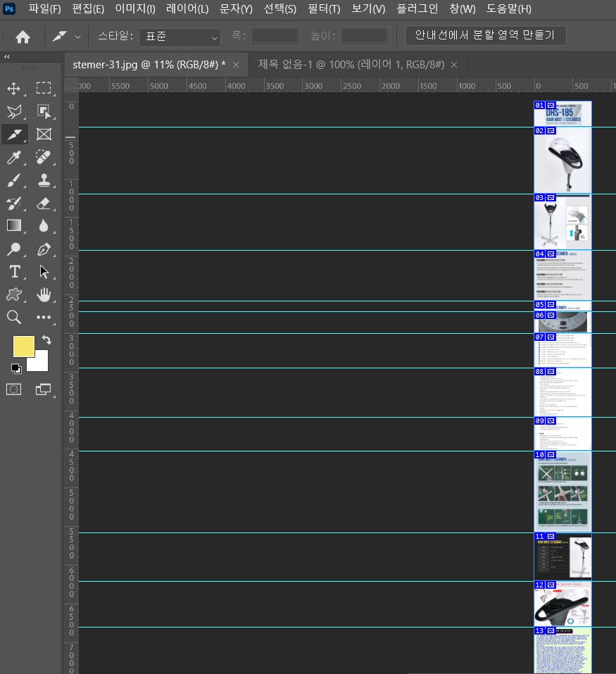
Task: Activate the Hand tool
Action: [x=44, y=294]
